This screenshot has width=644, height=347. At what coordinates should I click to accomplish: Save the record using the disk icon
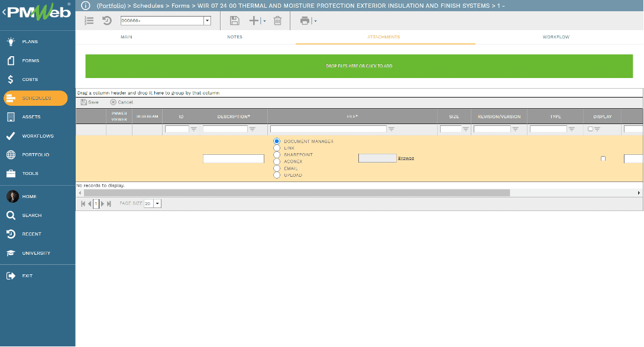point(234,20)
